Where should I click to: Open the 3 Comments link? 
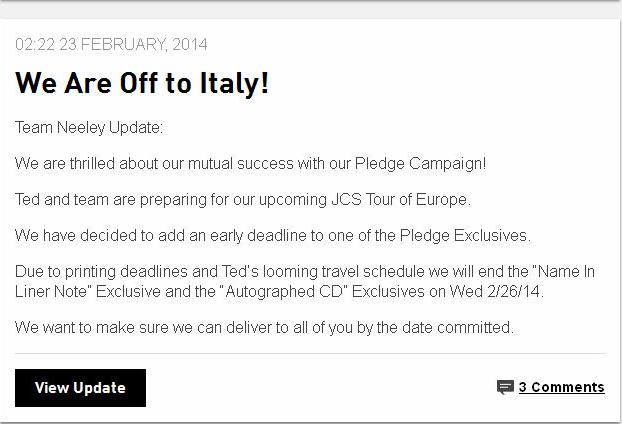click(561, 387)
